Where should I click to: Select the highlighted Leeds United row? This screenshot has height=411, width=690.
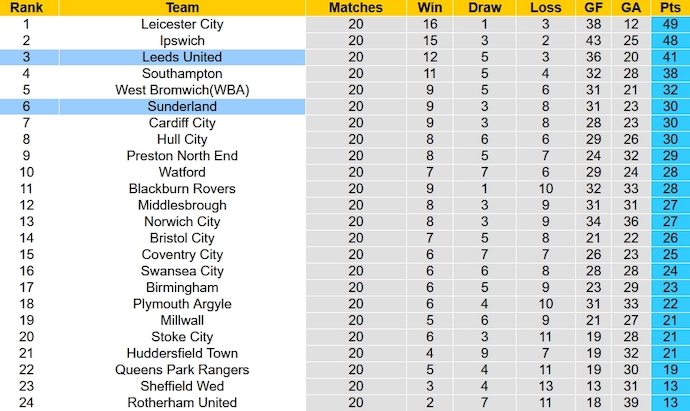coord(345,57)
